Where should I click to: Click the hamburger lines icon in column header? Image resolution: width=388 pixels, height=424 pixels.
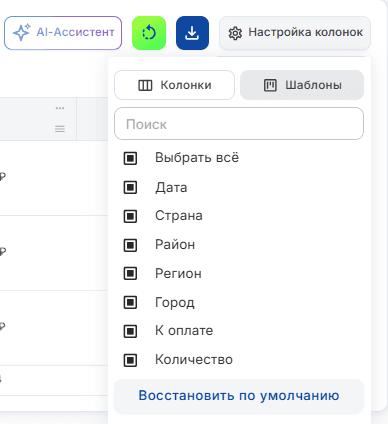point(60,129)
